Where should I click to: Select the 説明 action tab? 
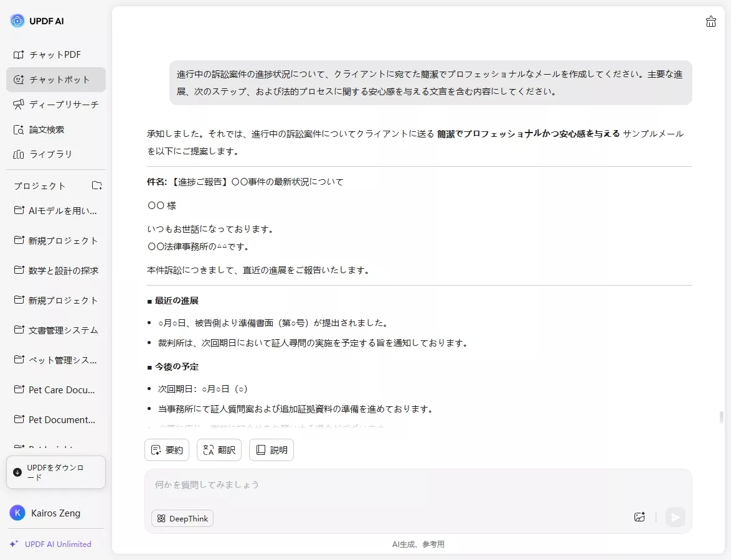pyautogui.click(x=271, y=449)
